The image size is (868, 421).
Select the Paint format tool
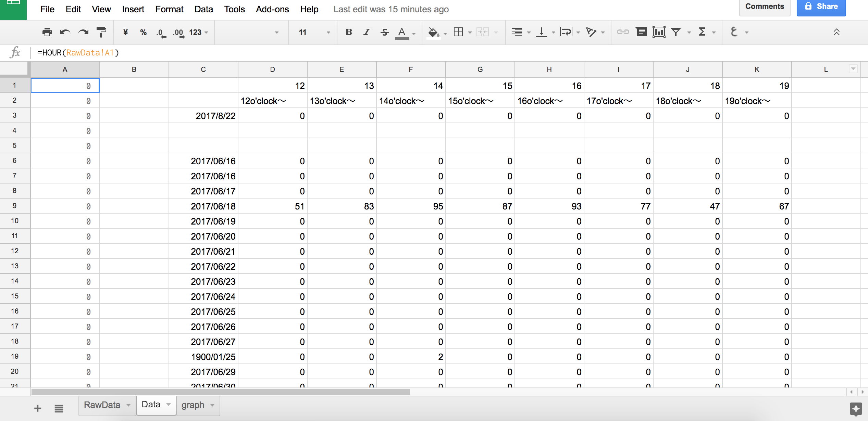101,32
